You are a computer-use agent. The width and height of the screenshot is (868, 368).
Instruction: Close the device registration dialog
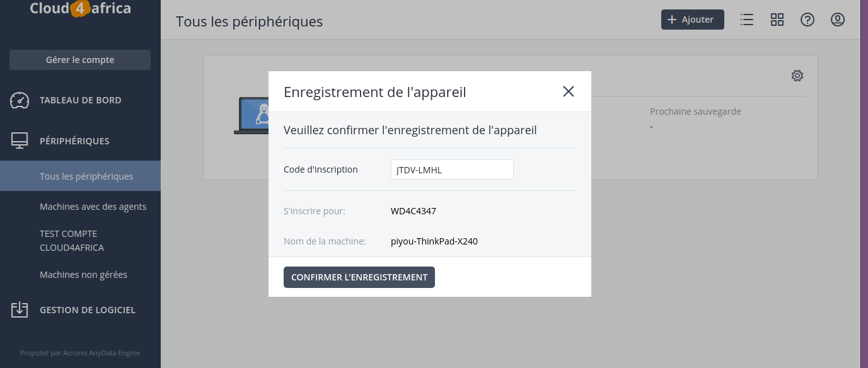(569, 91)
